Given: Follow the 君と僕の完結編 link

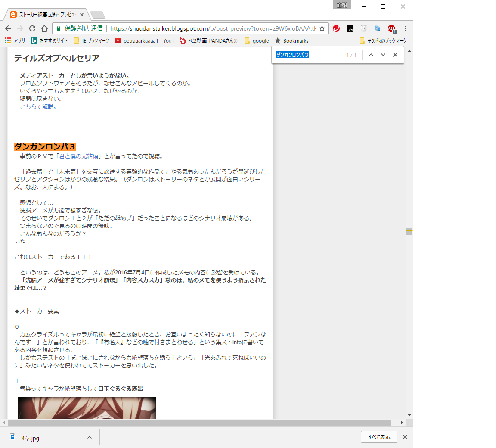Looking at the screenshot, I should pos(79,156).
